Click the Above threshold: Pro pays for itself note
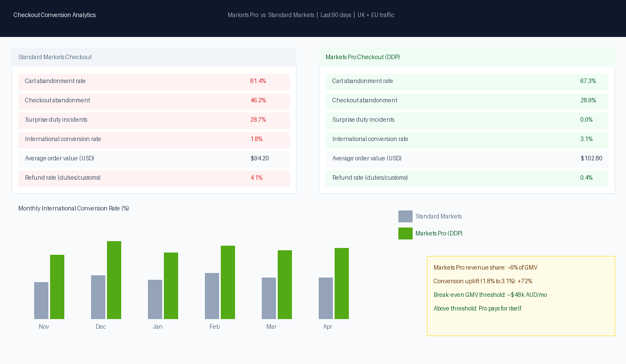 [x=477, y=308]
